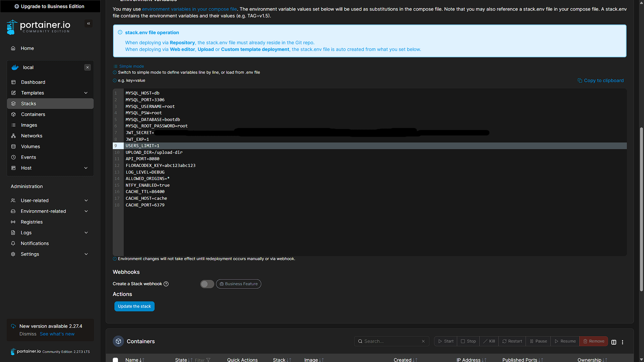
Task: Dismiss the new version notice
Action: pos(28,334)
